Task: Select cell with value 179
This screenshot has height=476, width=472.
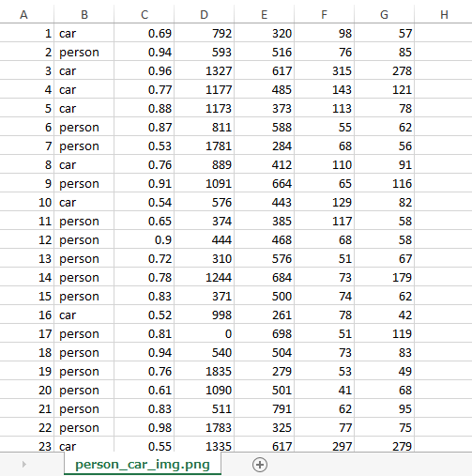Action: (385, 277)
